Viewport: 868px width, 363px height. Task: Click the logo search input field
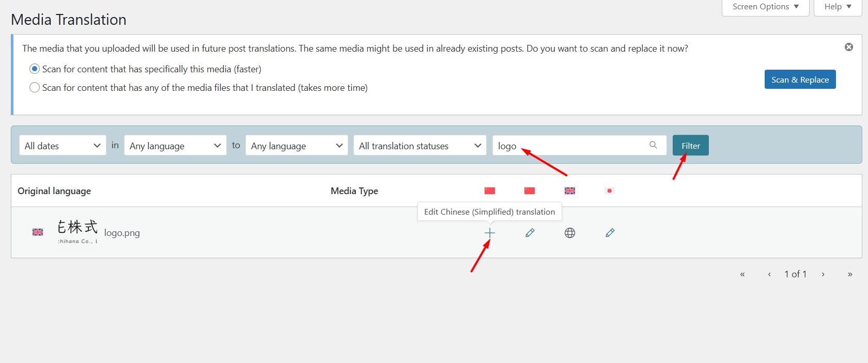(x=568, y=146)
